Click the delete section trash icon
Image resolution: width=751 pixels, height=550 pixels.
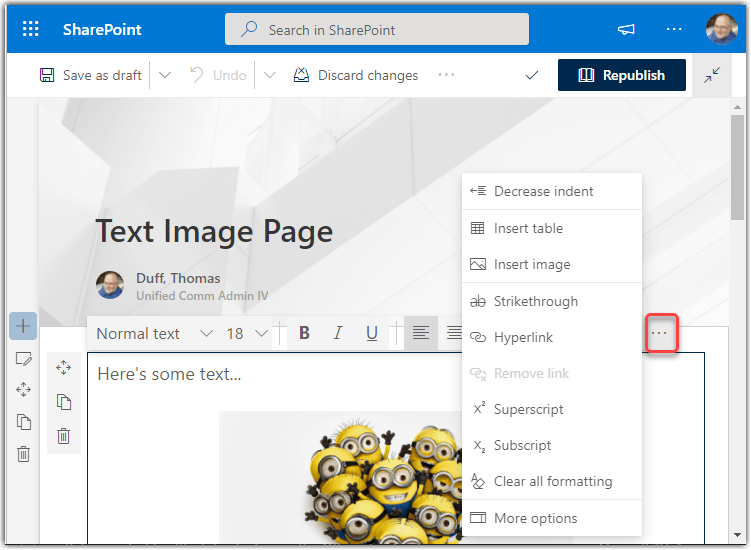point(23,454)
